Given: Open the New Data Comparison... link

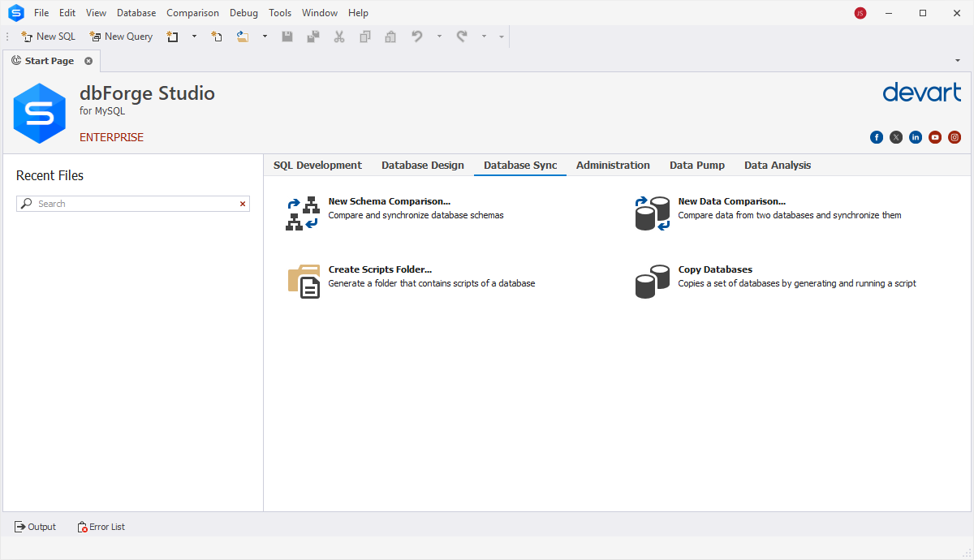Looking at the screenshot, I should click(x=732, y=201).
